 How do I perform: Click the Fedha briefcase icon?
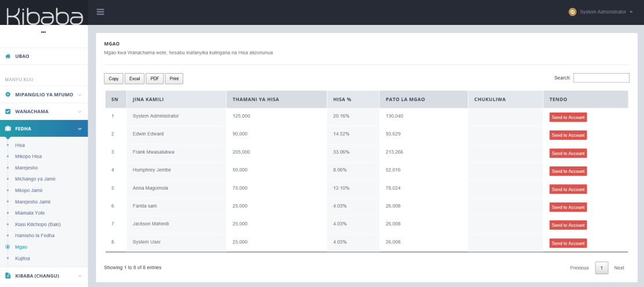pos(8,128)
